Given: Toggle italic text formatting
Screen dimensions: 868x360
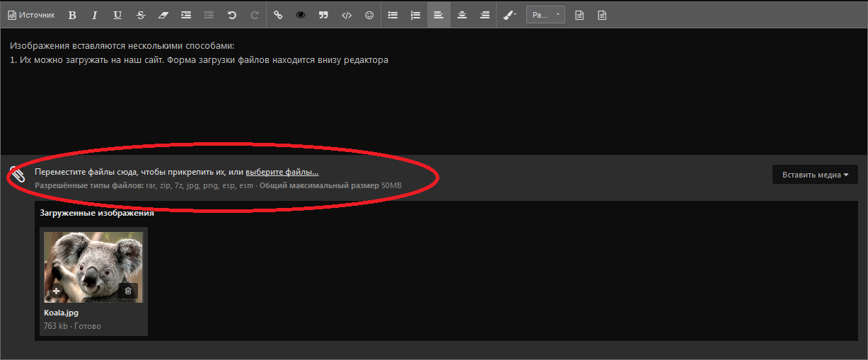Looking at the screenshot, I should pos(95,15).
